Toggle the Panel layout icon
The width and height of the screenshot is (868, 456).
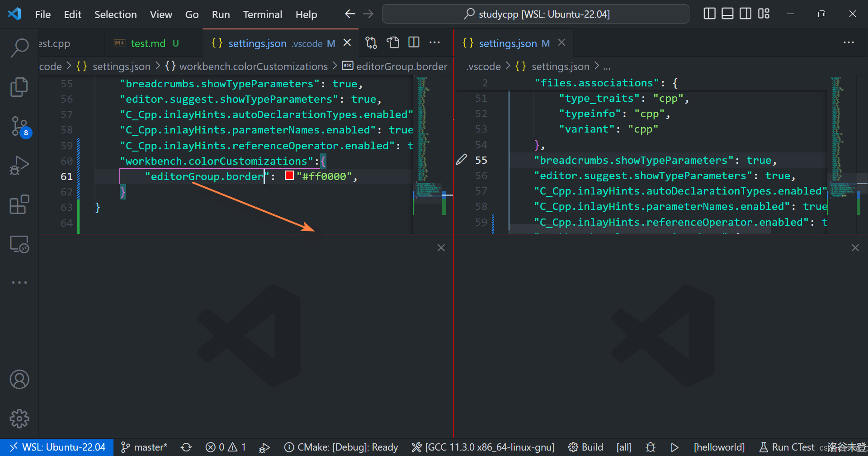pyautogui.click(x=727, y=14)
